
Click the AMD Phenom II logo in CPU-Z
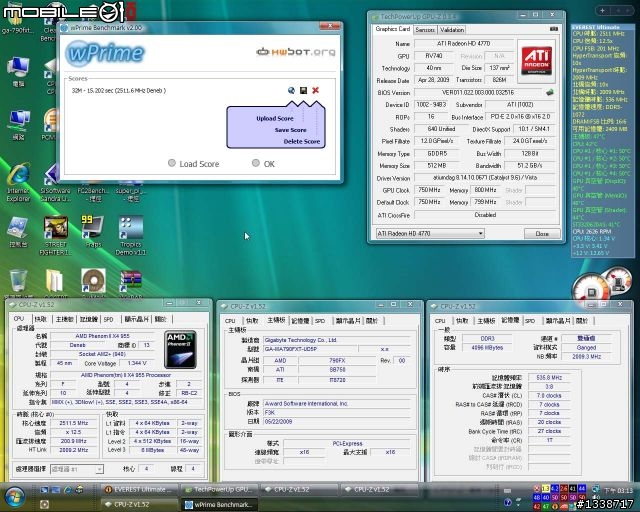click(x=180, y=349)
